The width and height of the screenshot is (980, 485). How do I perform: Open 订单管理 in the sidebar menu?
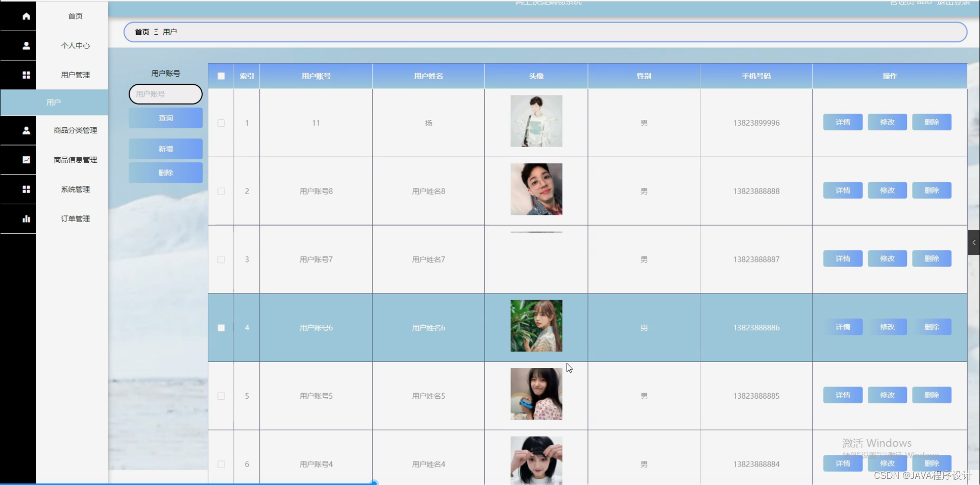[76, 219]
